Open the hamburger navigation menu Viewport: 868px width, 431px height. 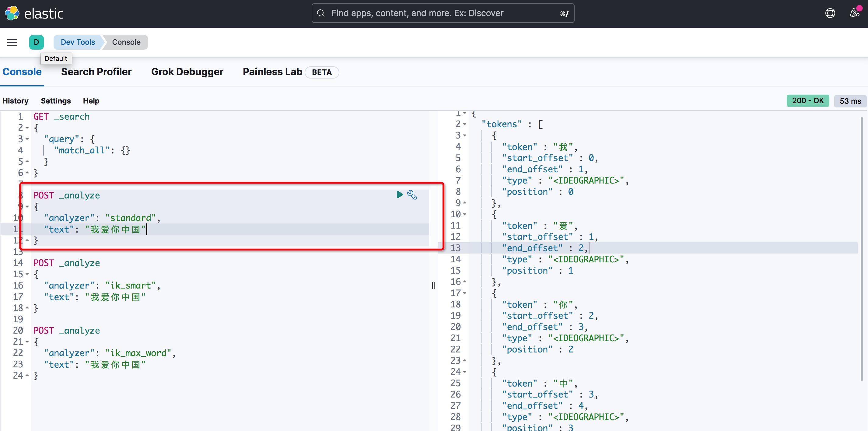[x=12, y=42]
